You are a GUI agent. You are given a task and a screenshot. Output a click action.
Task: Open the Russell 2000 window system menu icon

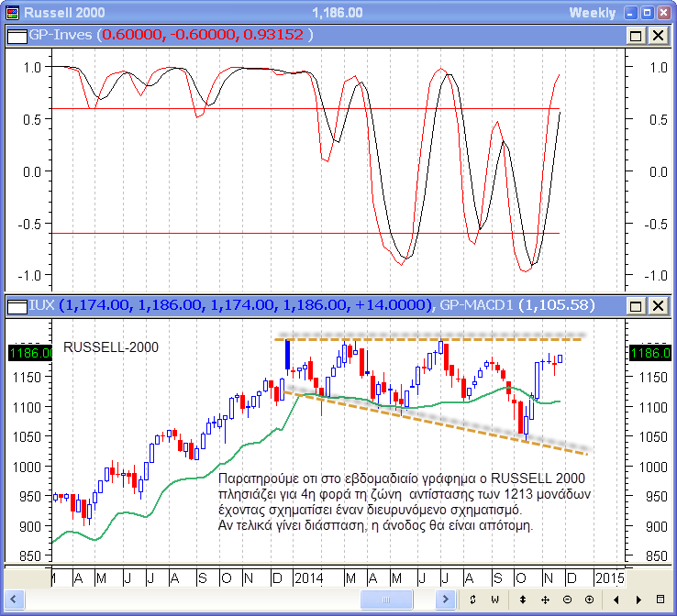click(11, 12)
